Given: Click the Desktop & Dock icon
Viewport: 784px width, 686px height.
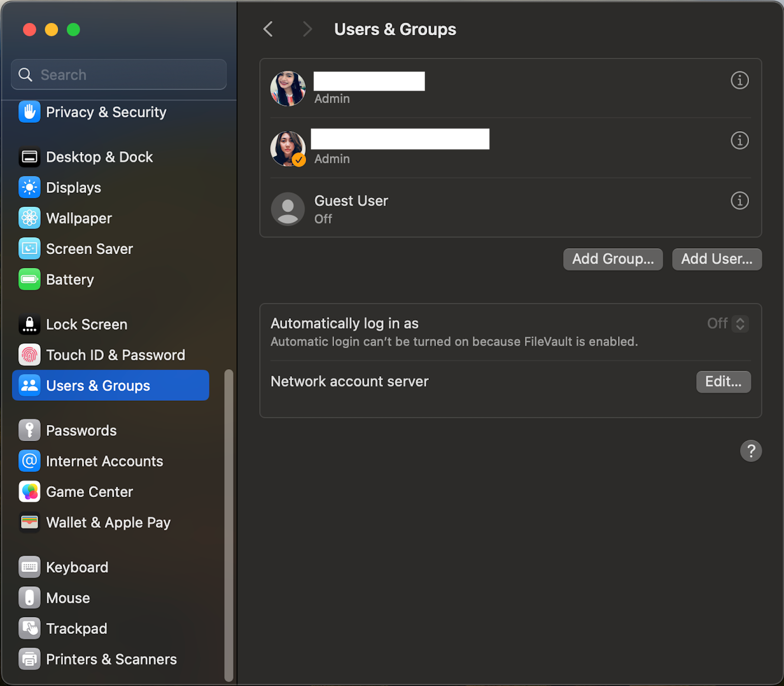Looking at the screenshot, I should pos(29,157).
